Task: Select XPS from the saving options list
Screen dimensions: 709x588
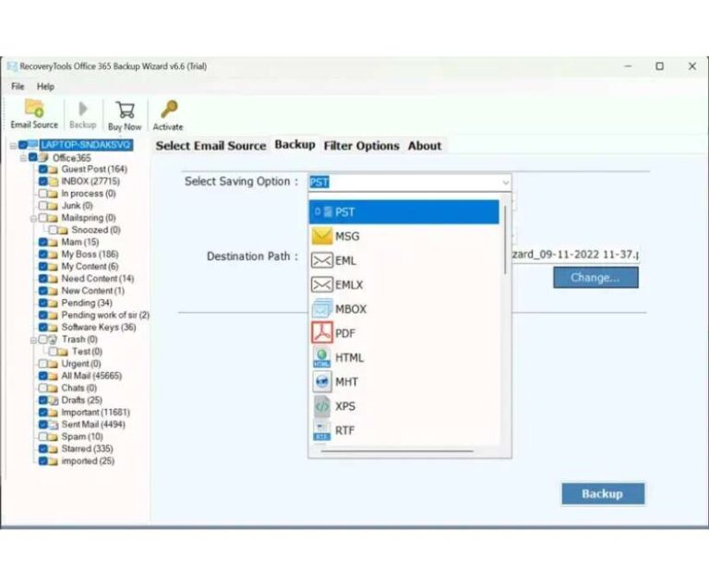Action: 404,406
